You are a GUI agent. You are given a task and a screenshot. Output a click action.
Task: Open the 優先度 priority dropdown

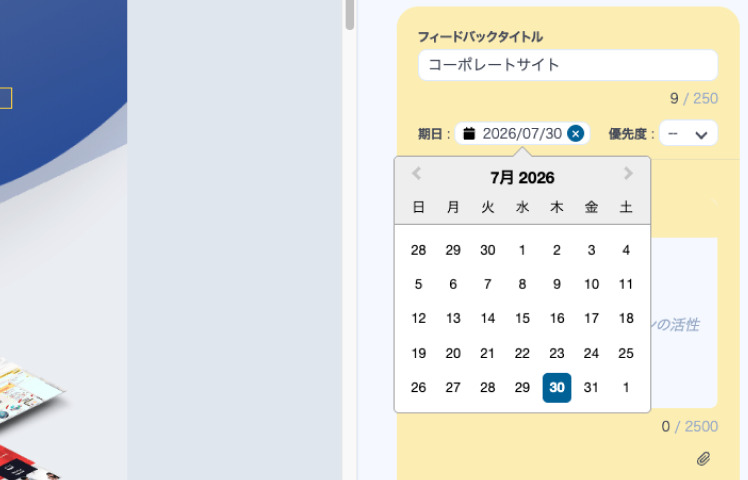[688, 133]
